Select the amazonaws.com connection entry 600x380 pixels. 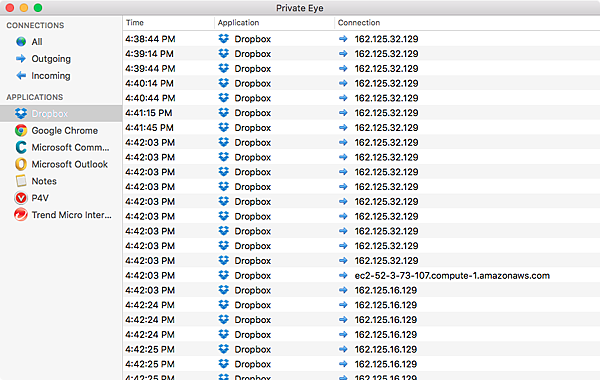pyautogui.click(x=452, y=276)
